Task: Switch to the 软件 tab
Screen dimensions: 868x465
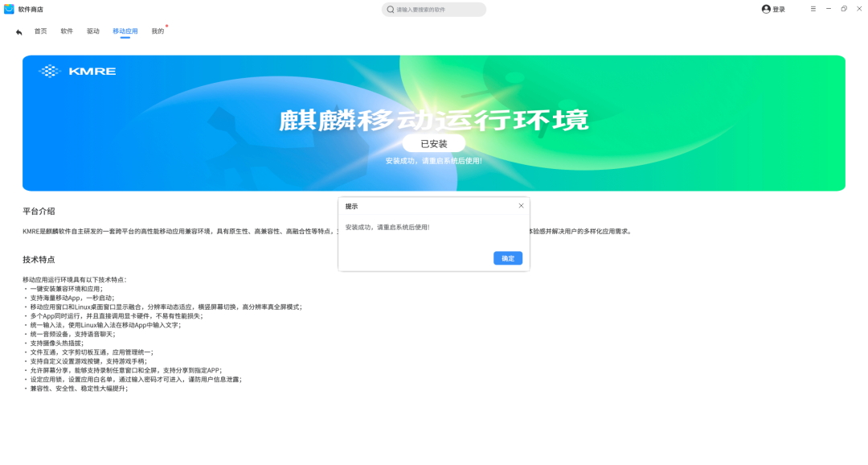Action: pos(67,31)
